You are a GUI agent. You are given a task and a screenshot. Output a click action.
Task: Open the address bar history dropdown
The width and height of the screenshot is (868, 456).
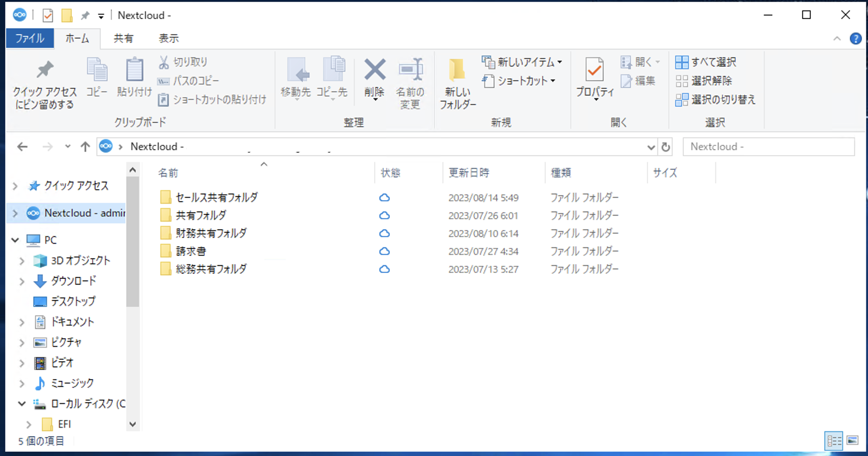pyautogui.click(x=651, y=147)
